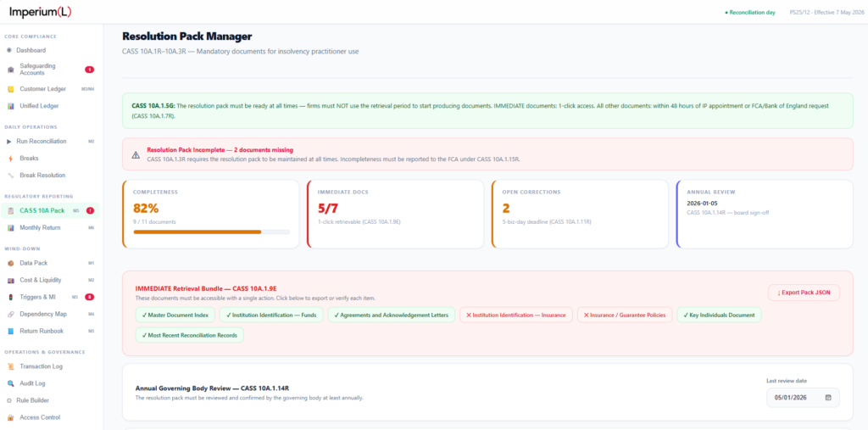Open Most Recent Reconciliation Records chip
The image size is (868, 430).
point(189,335)
